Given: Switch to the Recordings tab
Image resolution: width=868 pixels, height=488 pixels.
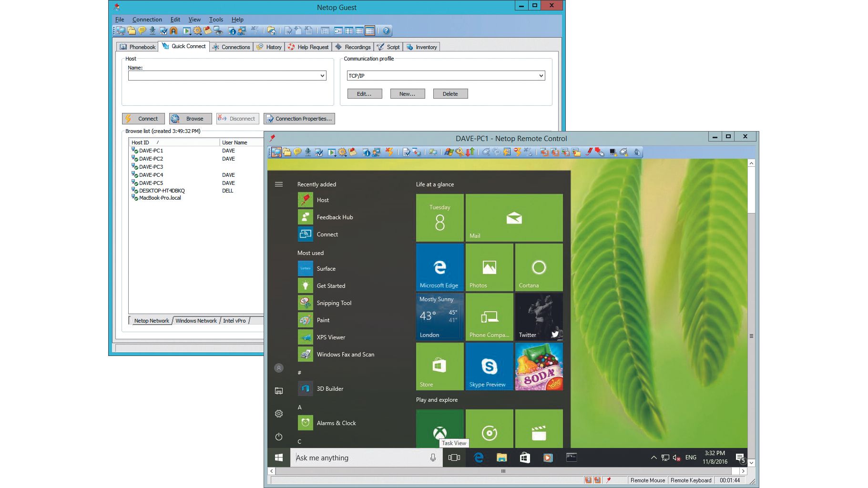Looking at the screenshot, I should [x=353, y=47].
